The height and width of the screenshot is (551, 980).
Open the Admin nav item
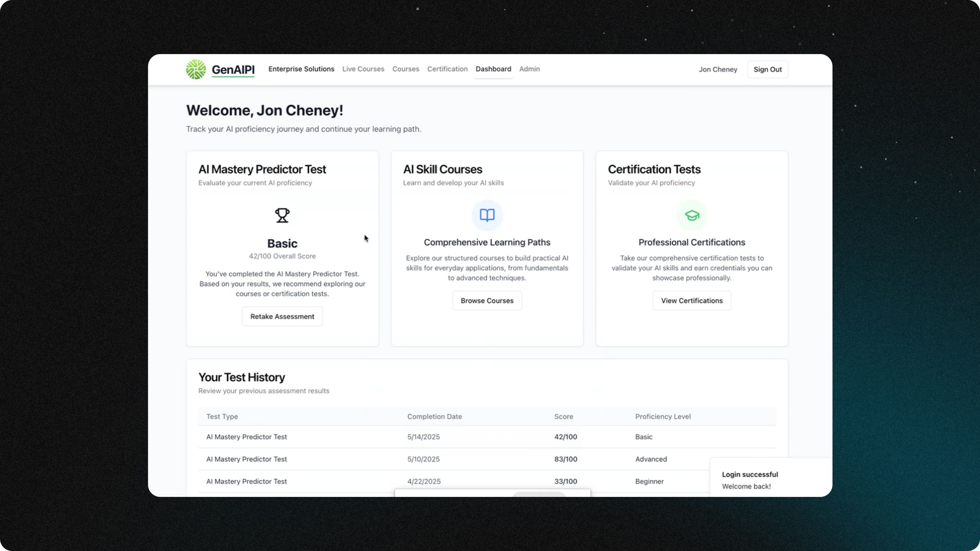[x=529, y=69]
